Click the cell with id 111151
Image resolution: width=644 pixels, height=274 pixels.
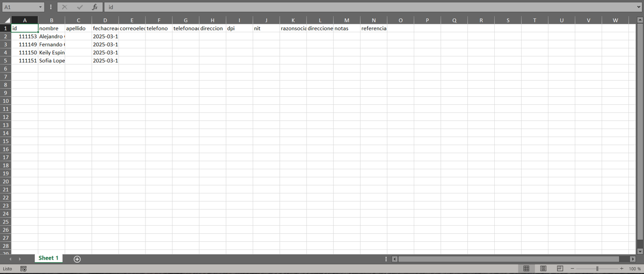coord(25,61)
